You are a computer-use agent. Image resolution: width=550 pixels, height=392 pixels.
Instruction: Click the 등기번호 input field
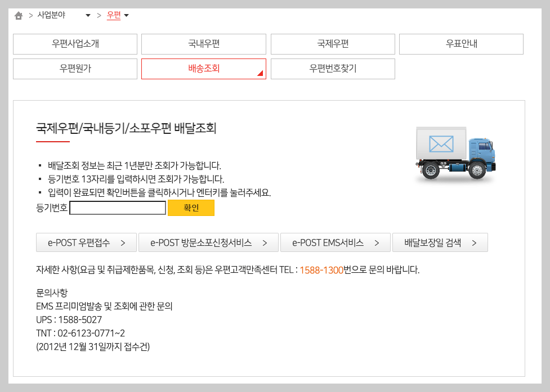coord(117,208)
